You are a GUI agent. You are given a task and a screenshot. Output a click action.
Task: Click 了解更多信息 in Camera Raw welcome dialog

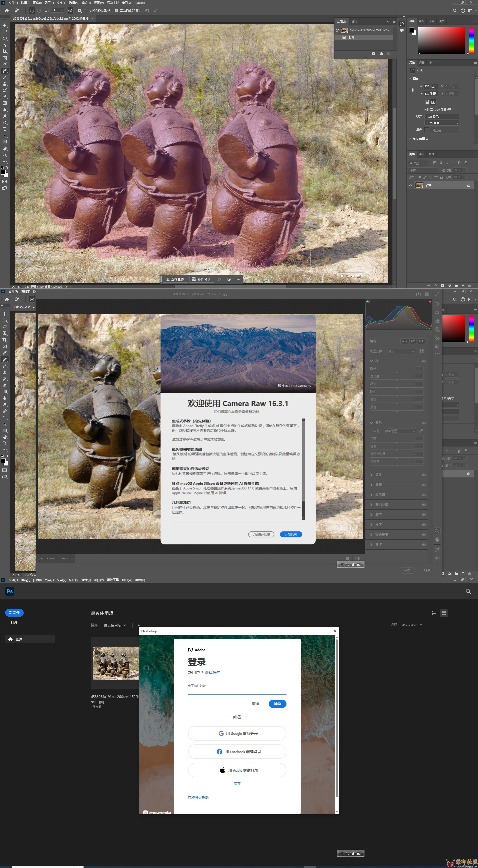[x=261, y=534]
